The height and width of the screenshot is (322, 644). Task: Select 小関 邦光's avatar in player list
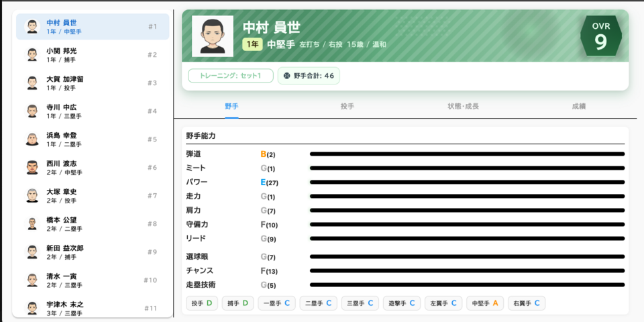click(32, 55)
